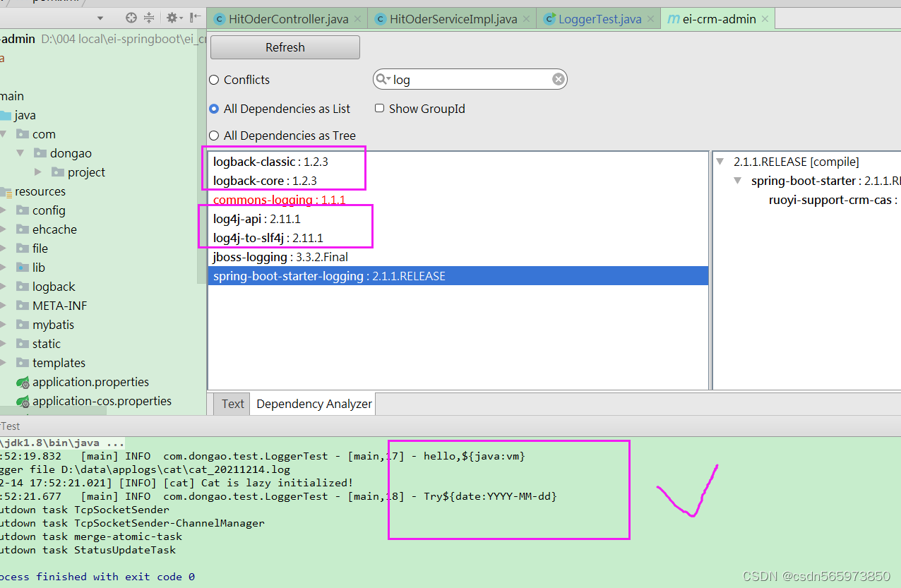Click the Scroll from Source crosshair icon
Screen dimensions: 901x588
tap(131, 18)
